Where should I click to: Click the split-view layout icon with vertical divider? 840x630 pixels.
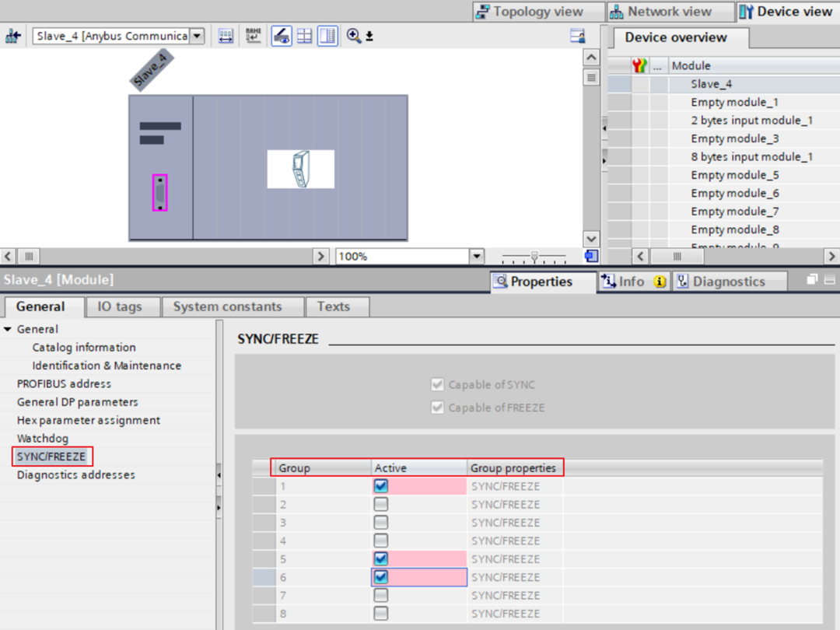(x=327, y=36)
